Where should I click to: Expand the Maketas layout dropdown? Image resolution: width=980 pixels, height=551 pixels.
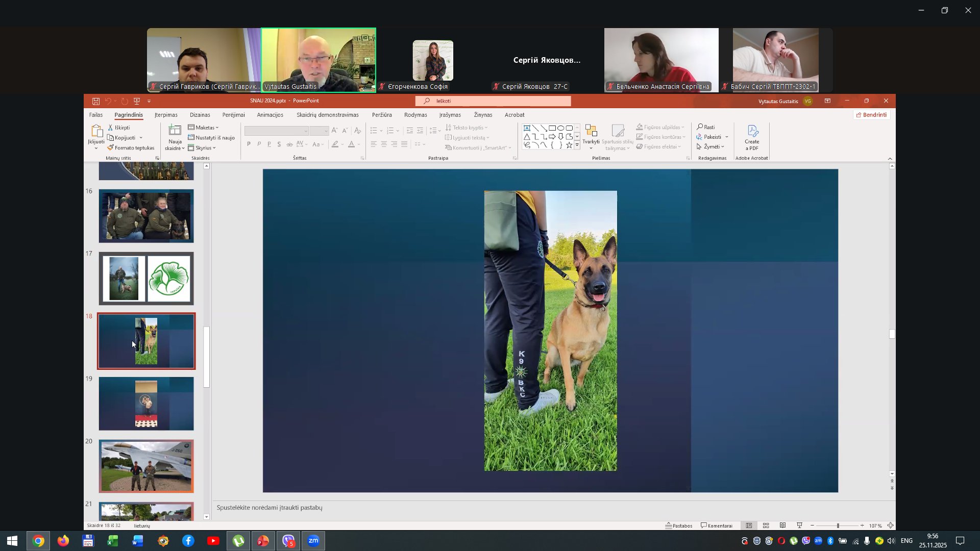pyautogui.click(x=204, y=128)
